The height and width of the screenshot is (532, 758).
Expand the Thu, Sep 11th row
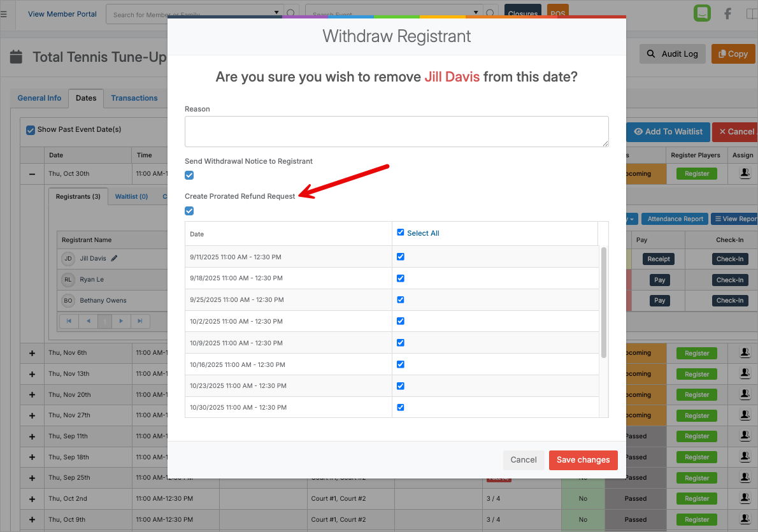tap(32, 436)
